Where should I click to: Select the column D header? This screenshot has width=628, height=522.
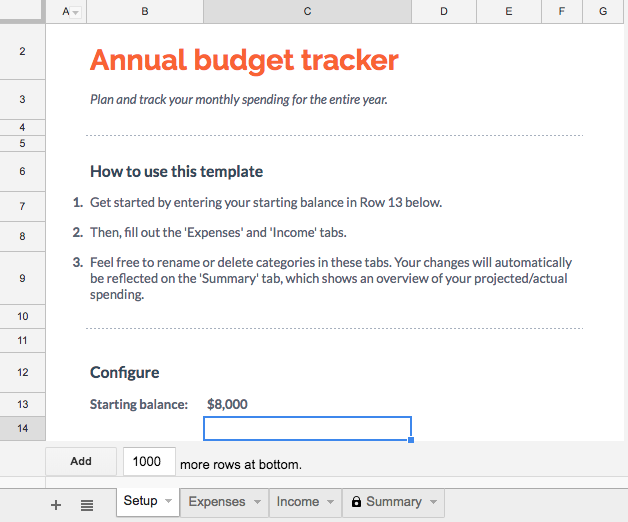point(444,12)
